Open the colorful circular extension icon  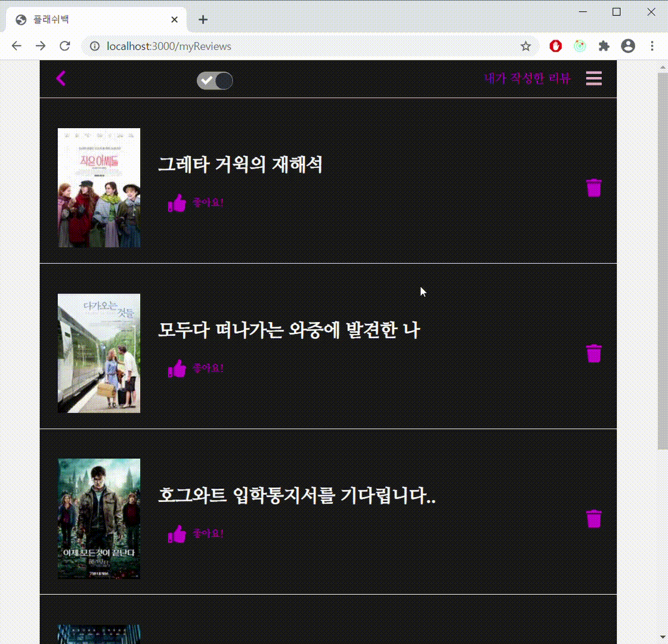pyautogui.click(x=580, y=46)
